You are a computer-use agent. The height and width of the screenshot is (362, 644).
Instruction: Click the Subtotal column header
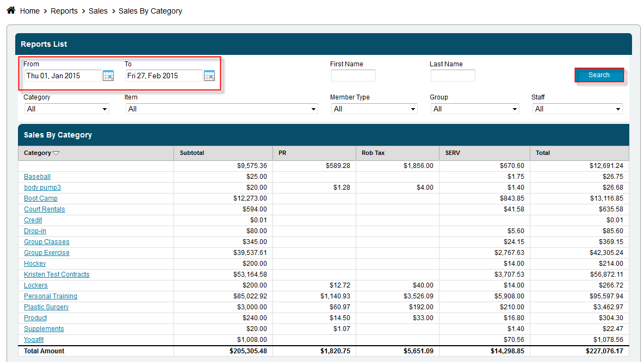tap(191, 153)
